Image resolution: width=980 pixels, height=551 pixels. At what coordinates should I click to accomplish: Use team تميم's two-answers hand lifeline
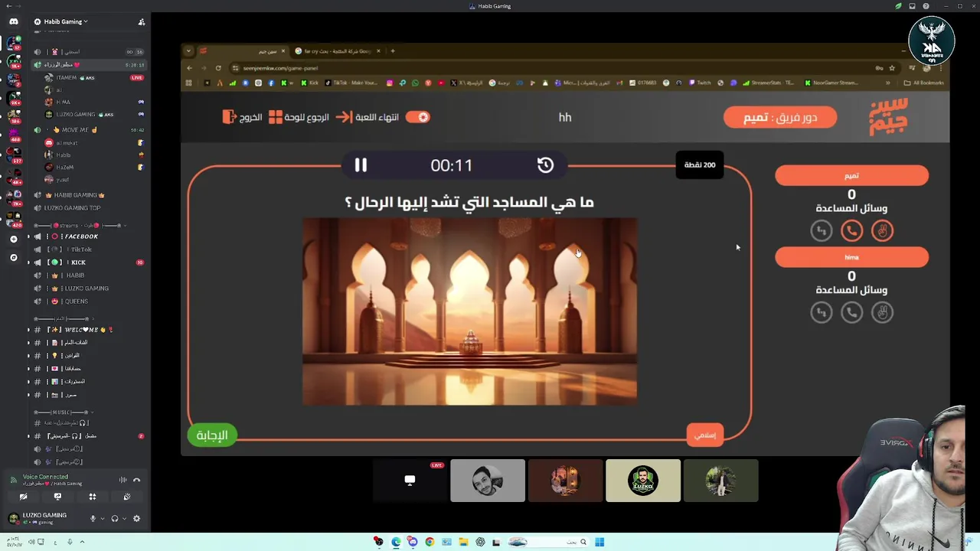coord(882,230)
